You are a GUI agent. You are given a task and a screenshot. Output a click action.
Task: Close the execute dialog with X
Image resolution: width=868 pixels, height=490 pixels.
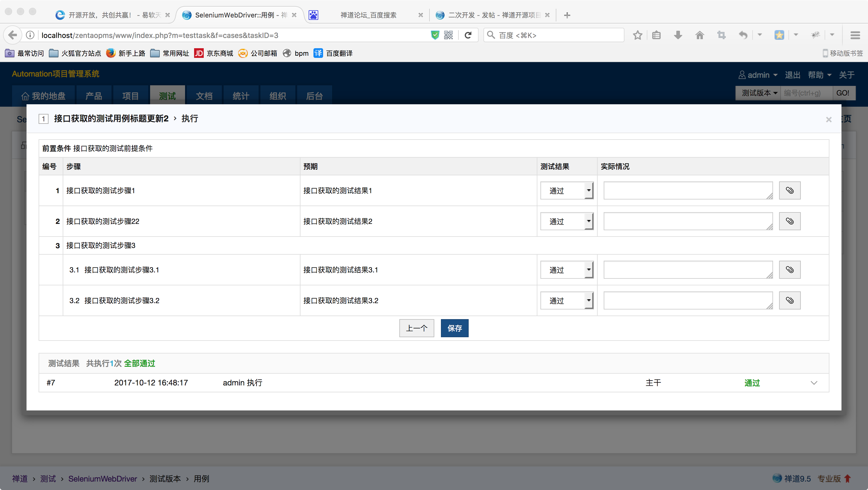click(x=829, y=120)
